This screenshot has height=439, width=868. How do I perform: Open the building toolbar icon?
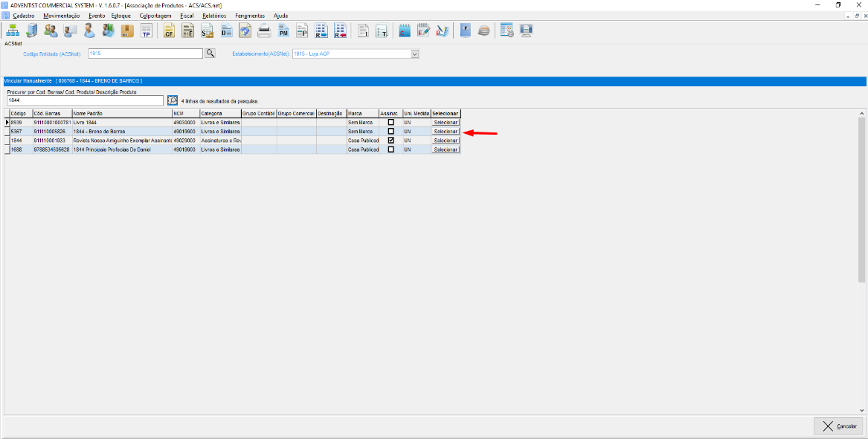[x=31, y=31]
